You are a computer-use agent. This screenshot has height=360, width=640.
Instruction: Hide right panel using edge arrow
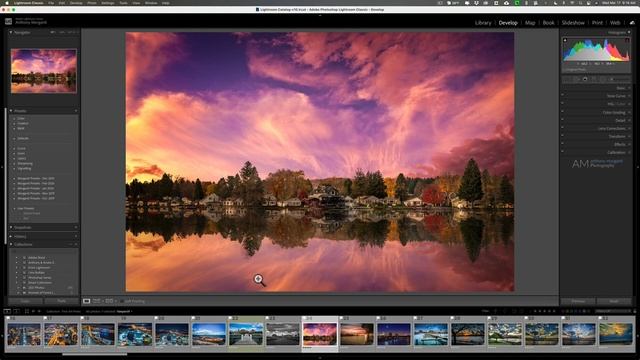click(x=638, y=167)
